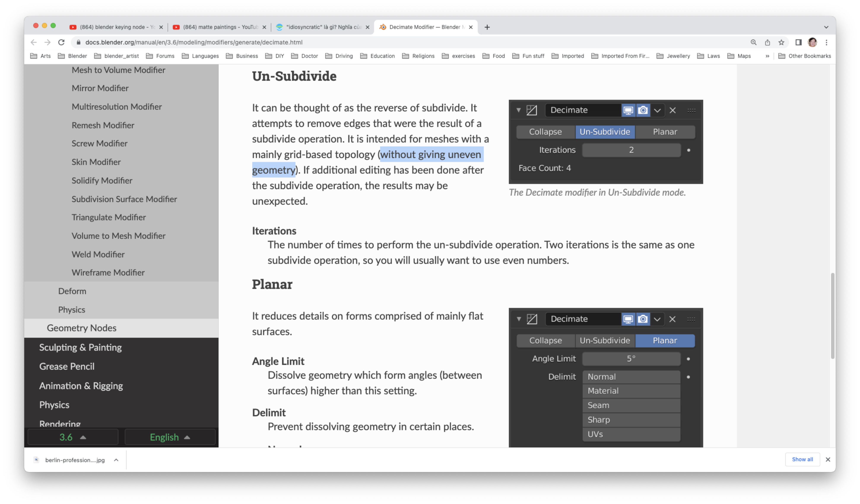Click the browser forward arrow
Screen dimensions: 860x504
tap(48, 42)
